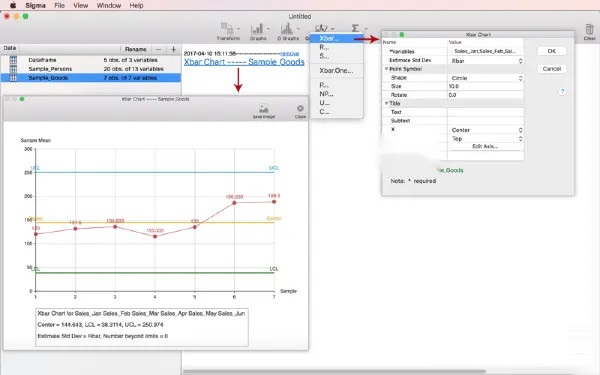Screen dimensions: 600x375
Task: Open the Transform toolbar tool
Action: coord(227,31)
